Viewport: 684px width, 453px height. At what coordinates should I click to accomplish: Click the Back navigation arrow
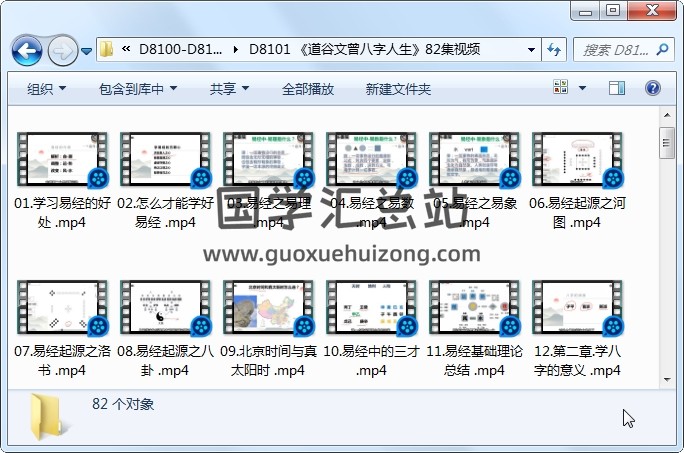click(26, 49)
